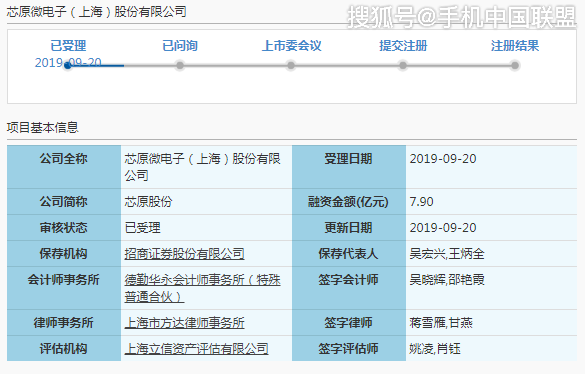Click the 注册结果 progress step label

click(515, 46)
